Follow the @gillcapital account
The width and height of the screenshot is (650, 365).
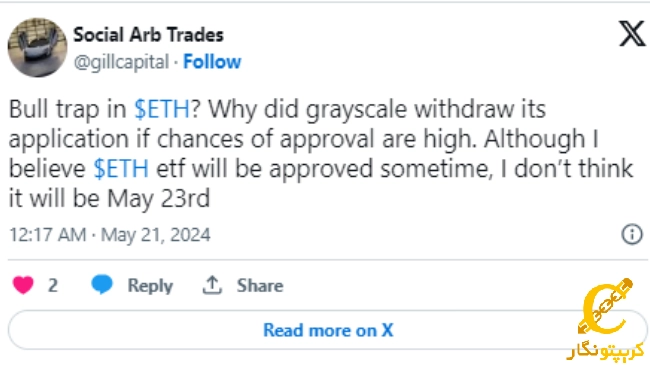(212, 62)
